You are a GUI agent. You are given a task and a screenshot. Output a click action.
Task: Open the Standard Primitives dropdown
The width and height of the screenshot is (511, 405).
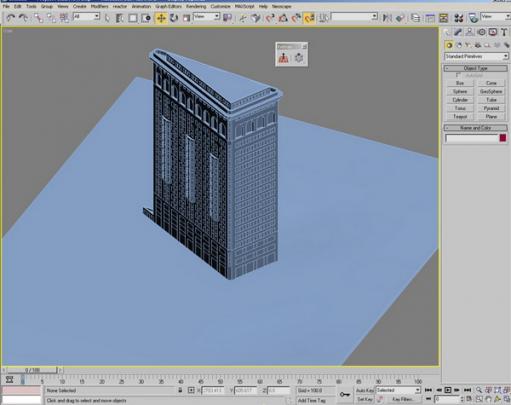pos(476,56)
